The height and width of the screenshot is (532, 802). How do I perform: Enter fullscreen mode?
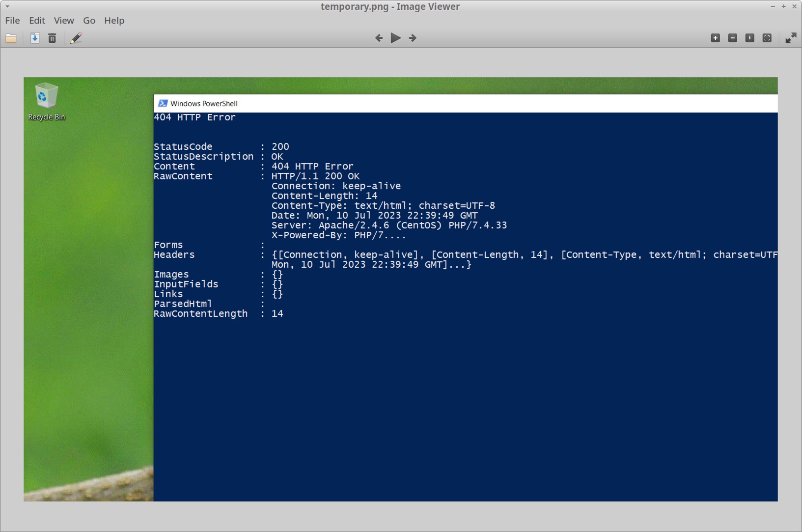pos(791,38)
